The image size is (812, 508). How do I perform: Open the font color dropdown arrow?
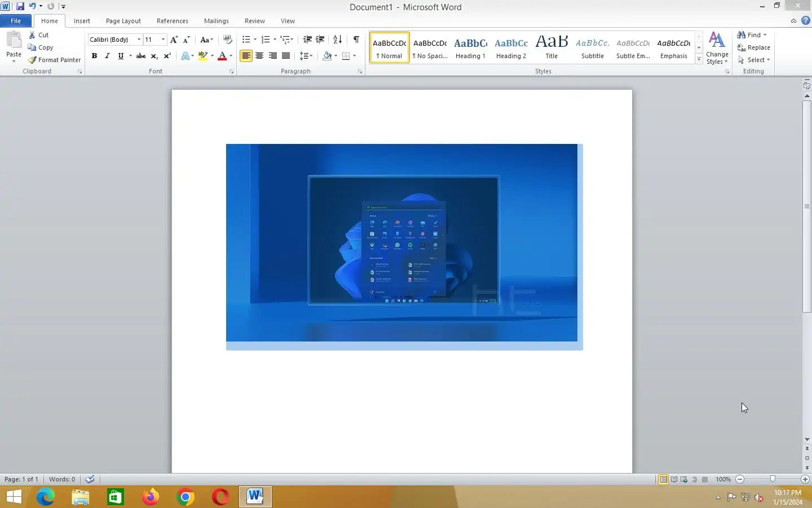click(231, 56)
